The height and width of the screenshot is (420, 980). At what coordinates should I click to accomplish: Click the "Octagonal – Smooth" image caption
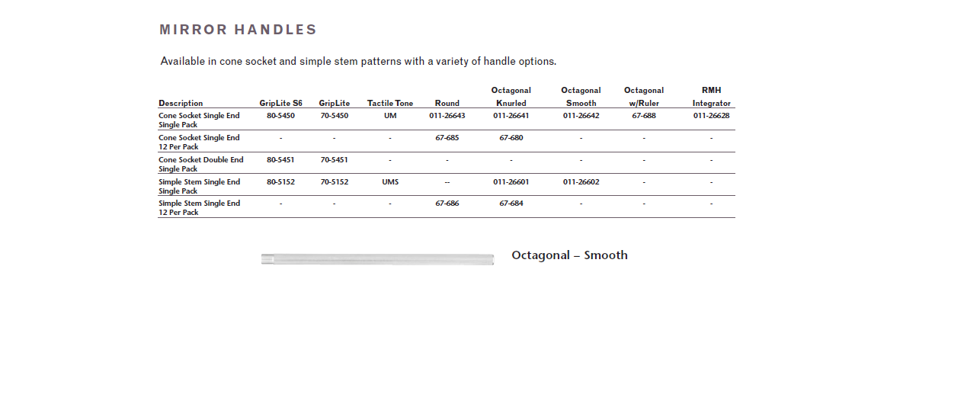tap(569, 255)
